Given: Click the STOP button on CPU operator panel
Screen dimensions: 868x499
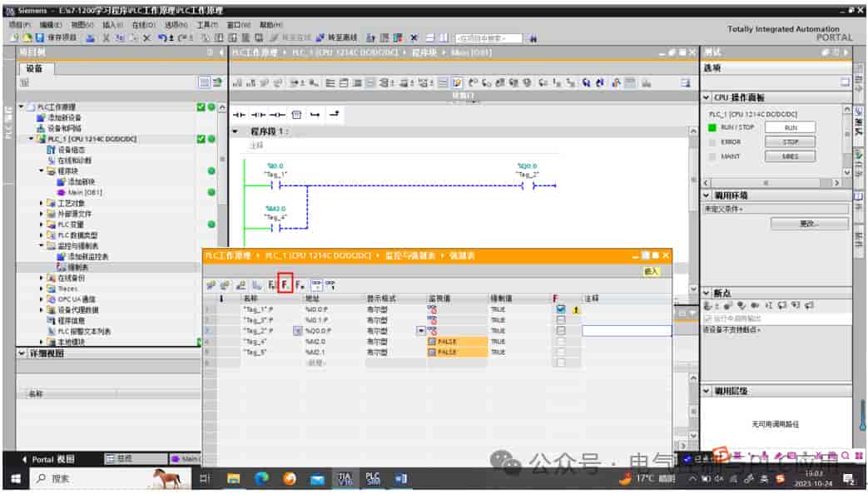Looking at the screenshot, I should tap(790, 142).
